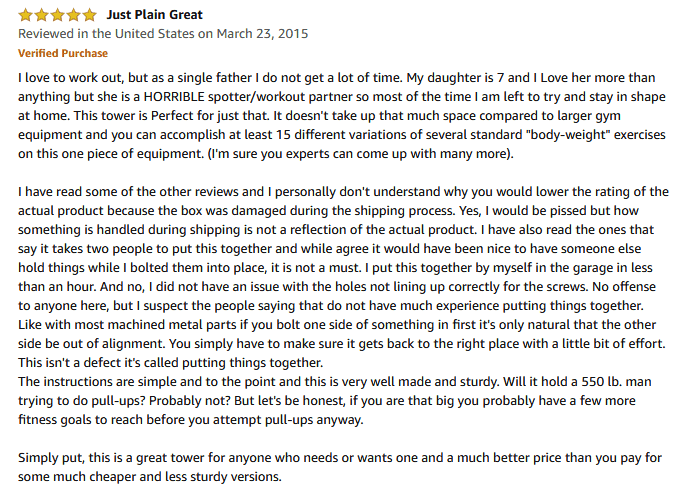Screen dimensions: 685x493
Task: Click the third gold rating star
Action: point(57,15)
